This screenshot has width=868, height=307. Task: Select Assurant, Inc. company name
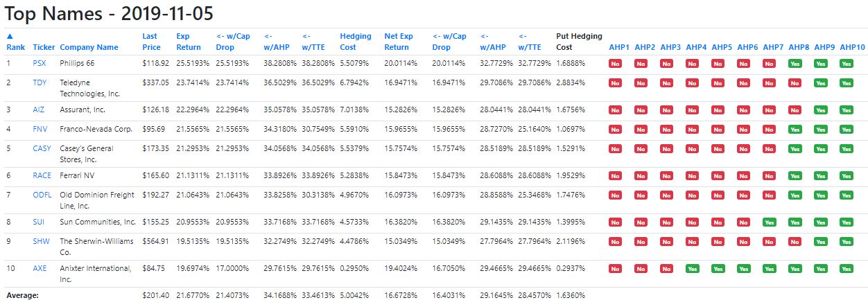click(x=81, y=109)
